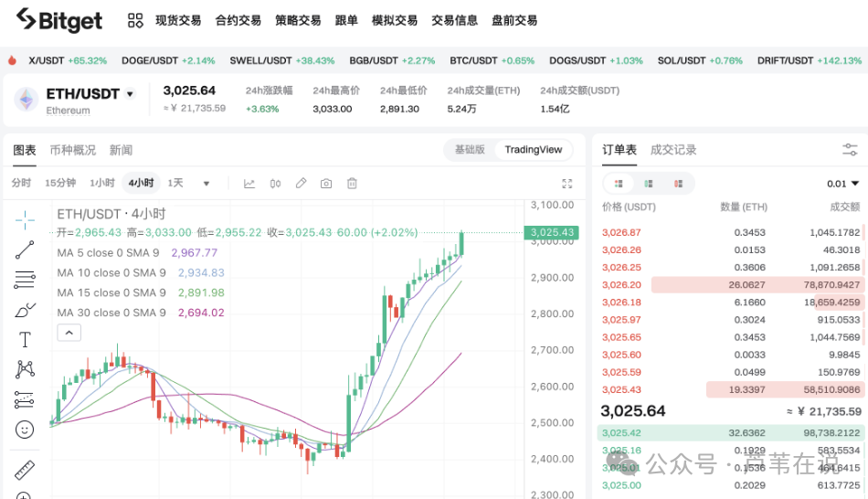Open DRIFT/USDT ticker pair
Image resolution: width=868 pixels, height=499 pixels.
pyautogui.click(x=810, y=60)
